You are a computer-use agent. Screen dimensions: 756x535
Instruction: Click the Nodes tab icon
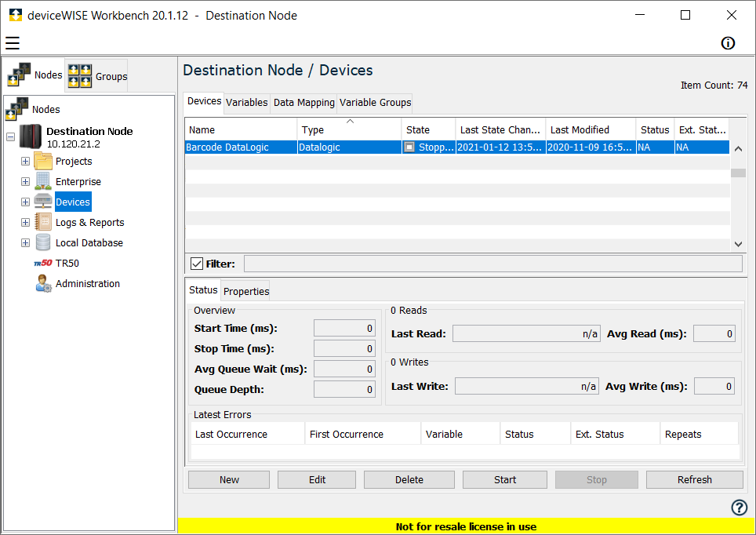(19, 75)
